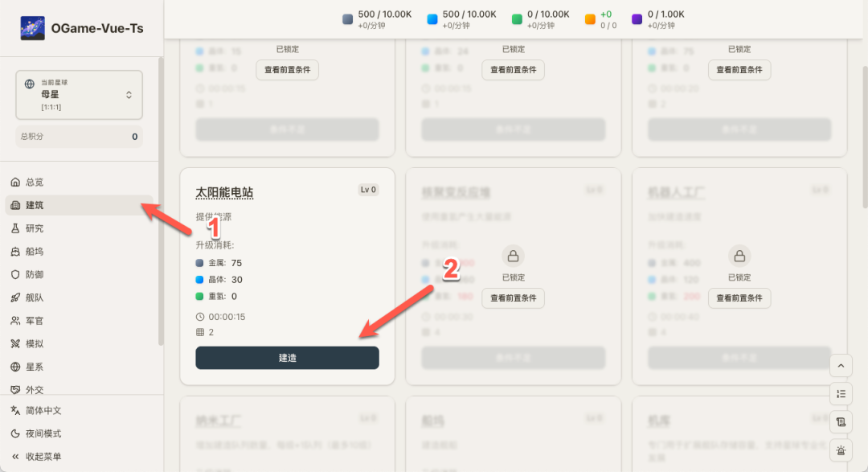Click the 模拟 crossed swords icon
Viewport: 868px width, 472px height.
click(15, 343)
